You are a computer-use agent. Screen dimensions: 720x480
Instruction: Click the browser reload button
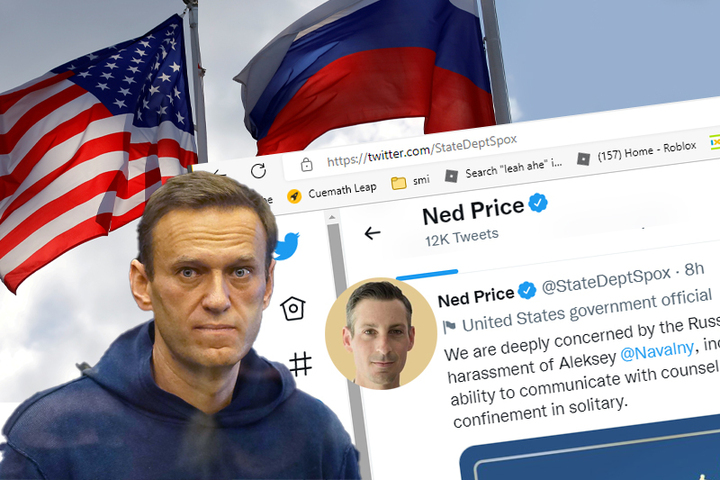[x=259, y=171]
